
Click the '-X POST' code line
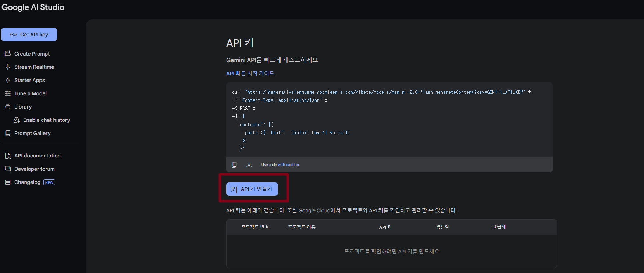pyautogui.click(x=243, y=108)
